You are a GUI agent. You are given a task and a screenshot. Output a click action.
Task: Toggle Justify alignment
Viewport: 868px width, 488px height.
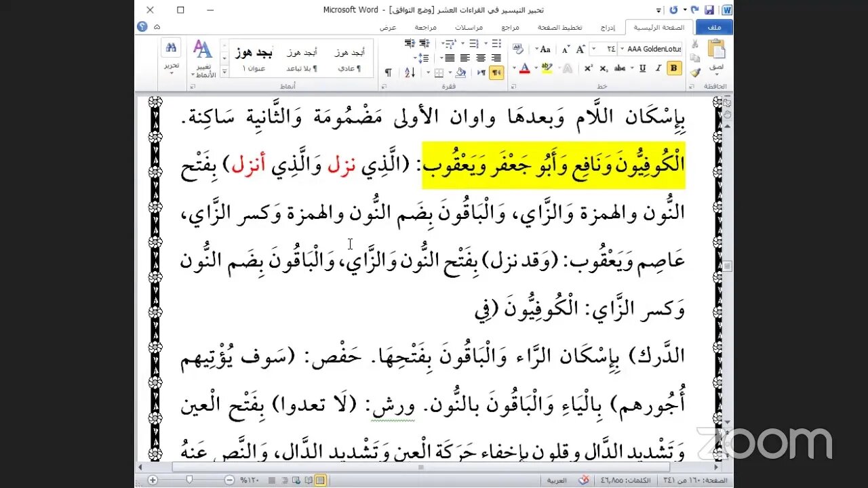(x=450, y=58)
